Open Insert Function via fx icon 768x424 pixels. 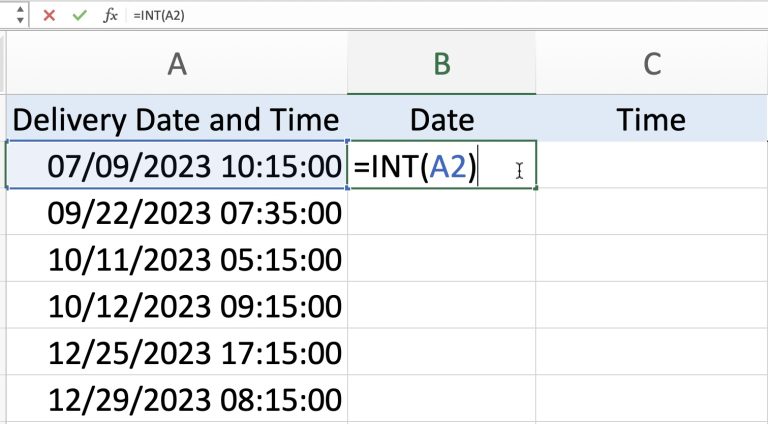(111, 16)
